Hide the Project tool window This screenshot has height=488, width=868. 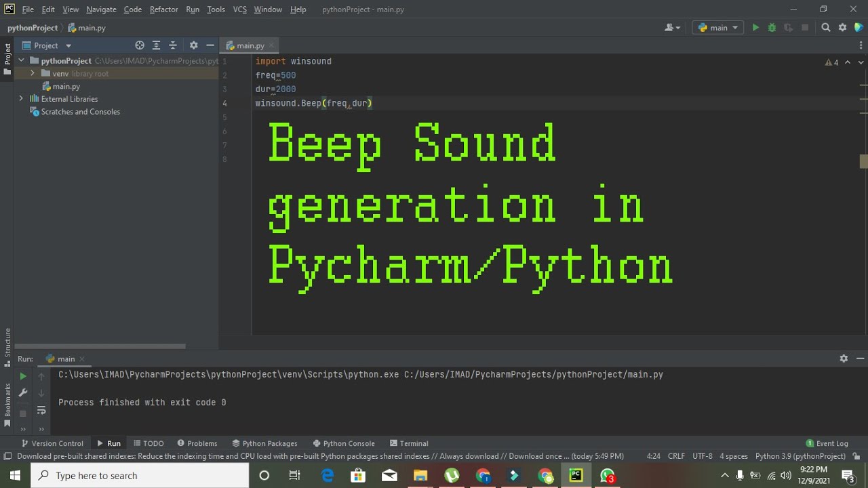210,45
